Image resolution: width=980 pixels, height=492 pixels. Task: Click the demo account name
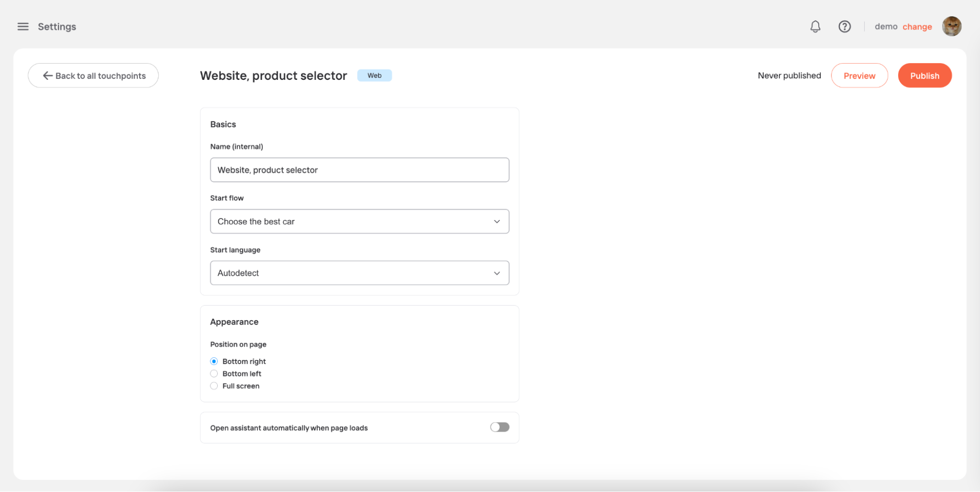[x=886, y=26]
